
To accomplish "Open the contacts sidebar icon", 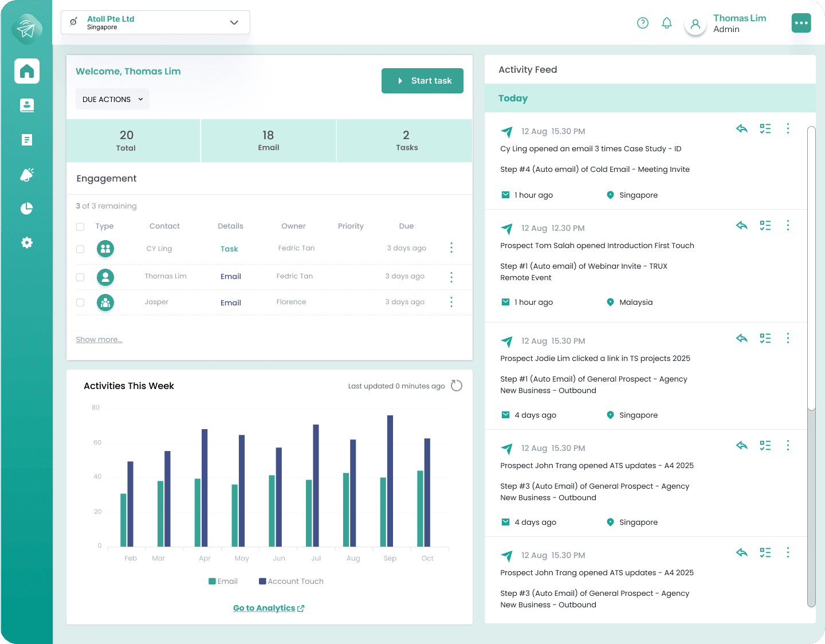I will coord(27,105).
